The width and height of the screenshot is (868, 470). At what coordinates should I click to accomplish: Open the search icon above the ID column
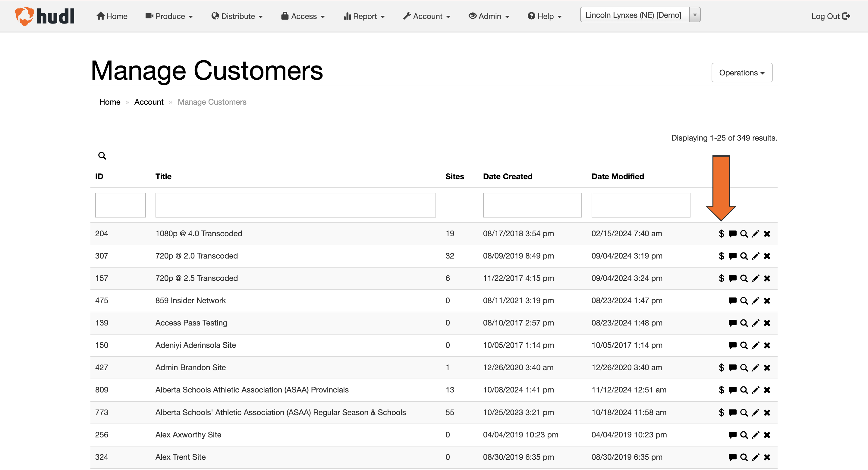(x=102, y=155)
